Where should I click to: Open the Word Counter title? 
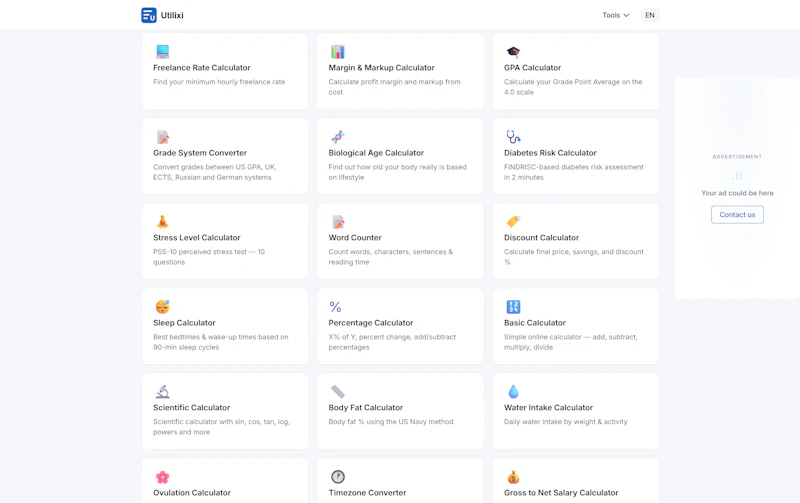click(355, 238)
